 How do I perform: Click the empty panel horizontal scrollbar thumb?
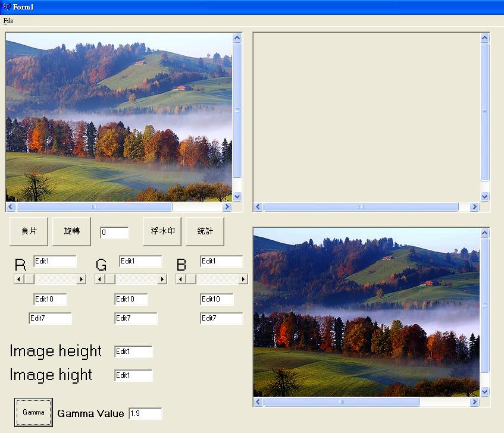361,206
